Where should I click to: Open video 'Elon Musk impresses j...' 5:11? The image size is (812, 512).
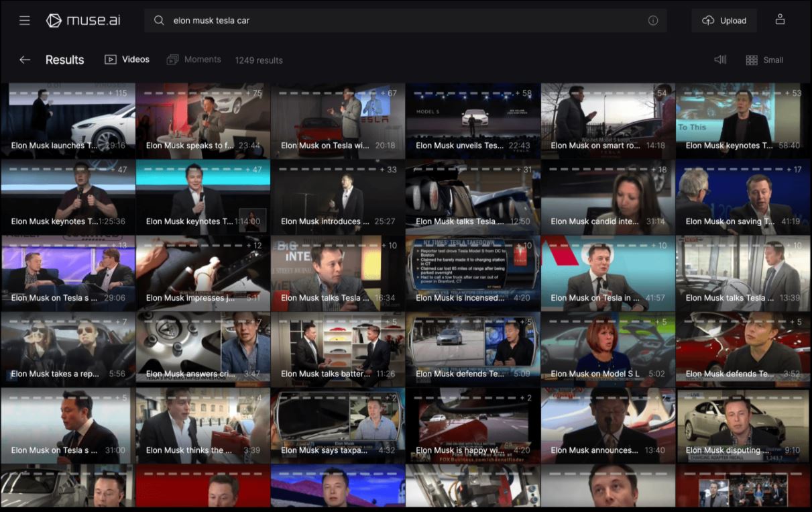(202, 273)
